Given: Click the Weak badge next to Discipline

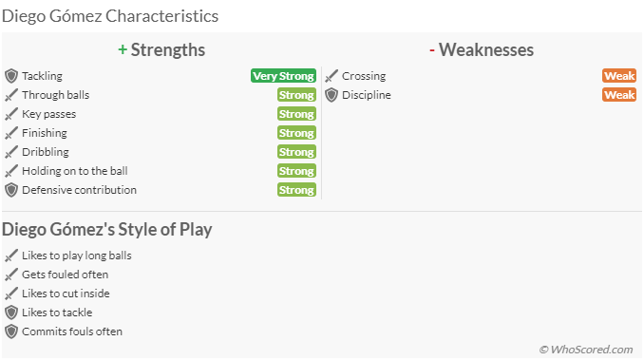Looking at the screenshot, I should click(619, 95).
